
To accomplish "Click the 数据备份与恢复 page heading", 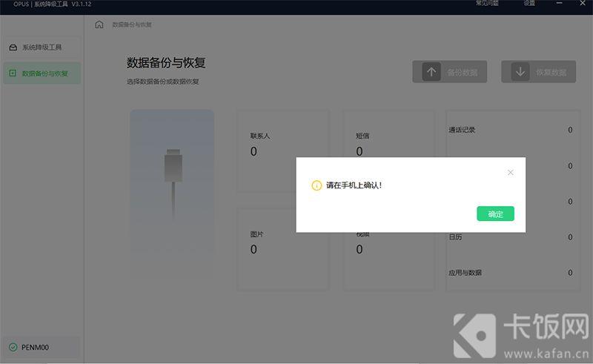I will point(166,63).
